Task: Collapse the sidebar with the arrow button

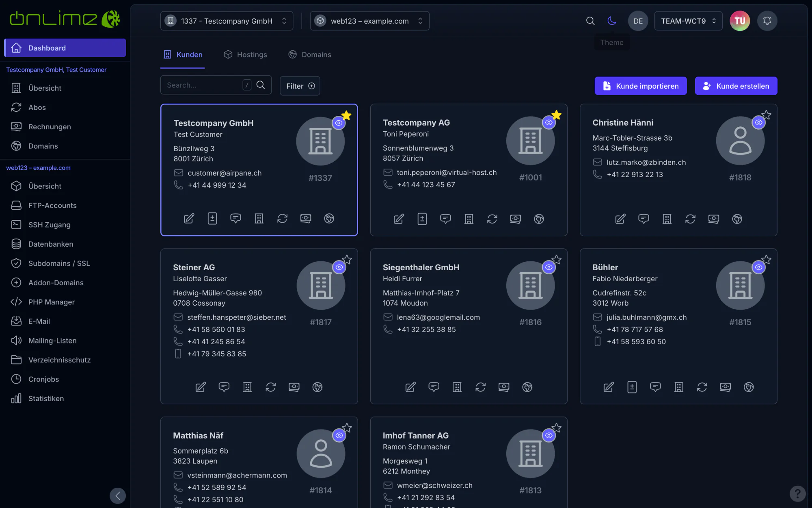Action: point(118,496)
